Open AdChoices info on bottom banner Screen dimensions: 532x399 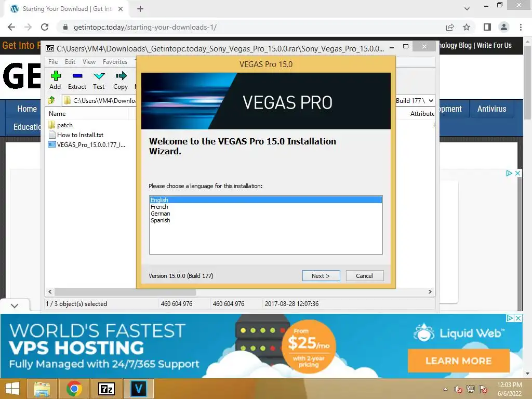click(x=510, y=318)
